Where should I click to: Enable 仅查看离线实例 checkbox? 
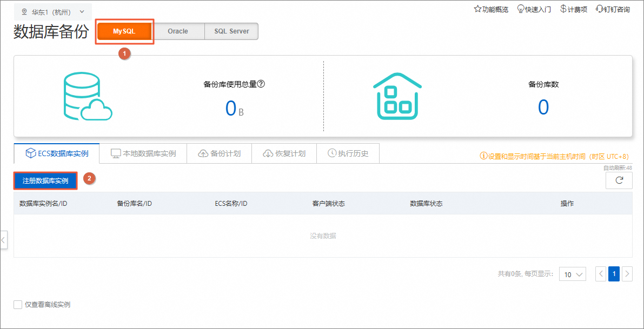click(x=18, y=305)
